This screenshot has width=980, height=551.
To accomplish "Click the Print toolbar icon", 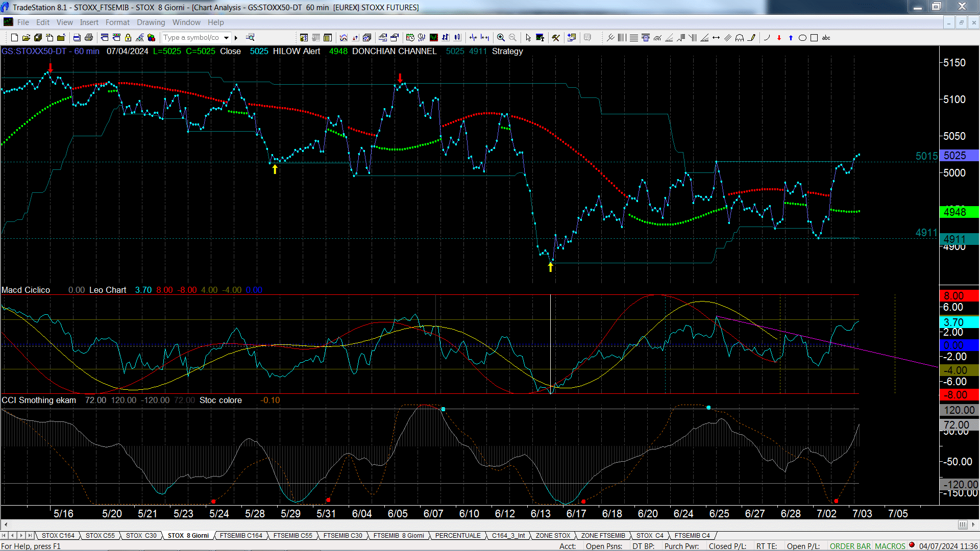I will tap(89, 38).
